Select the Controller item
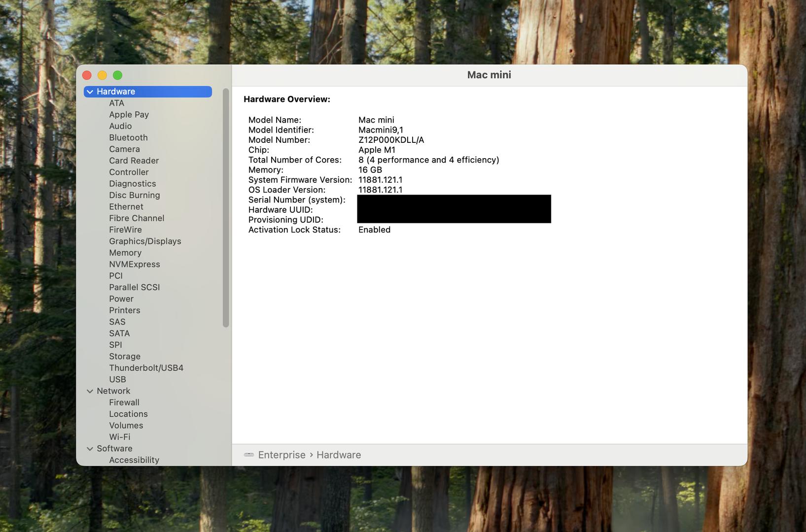Viewport: 806px width, 532px height. [x=129, y=172]
